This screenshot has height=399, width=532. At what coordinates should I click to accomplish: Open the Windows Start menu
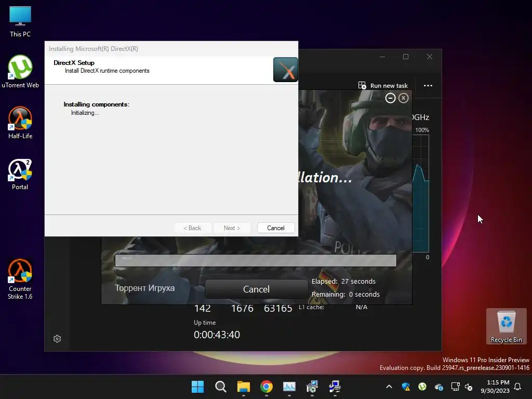(197, 387)
